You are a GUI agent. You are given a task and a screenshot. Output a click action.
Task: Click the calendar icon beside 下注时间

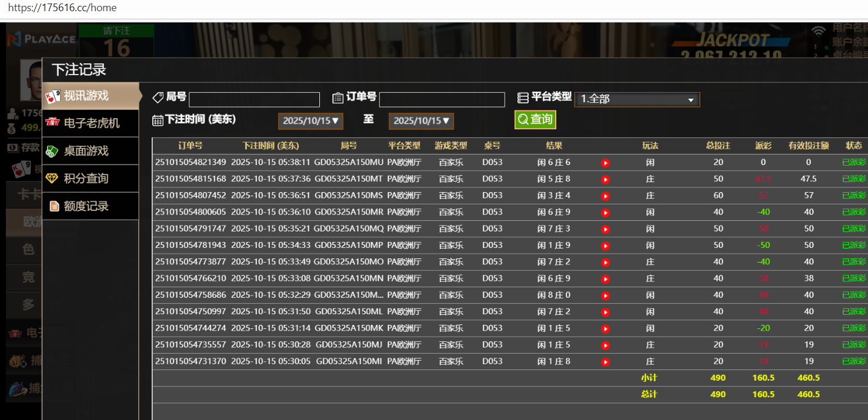158,120
